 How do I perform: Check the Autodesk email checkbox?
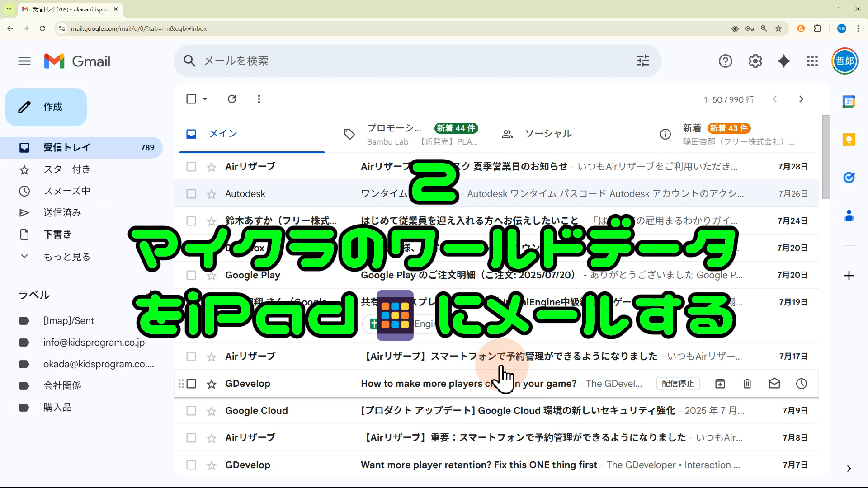click(x=191, y=194)
